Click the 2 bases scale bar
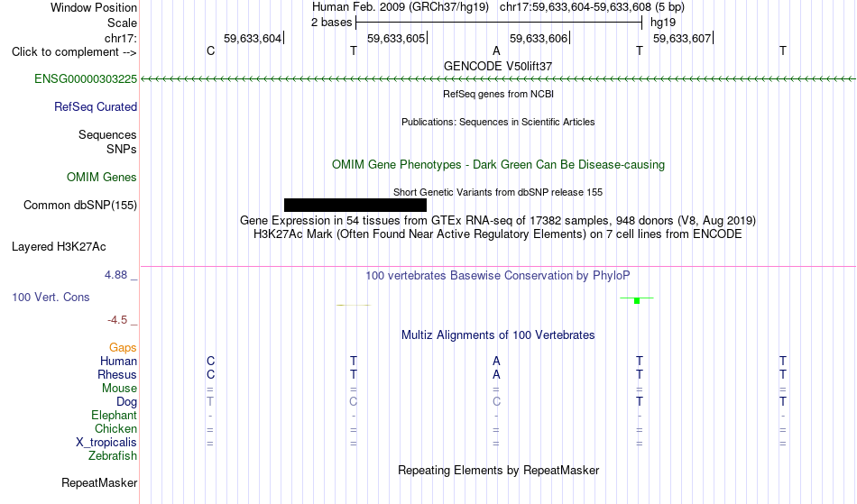Viewport: 857px width, 504px height. pyautogui.click(x=499, y=23)
